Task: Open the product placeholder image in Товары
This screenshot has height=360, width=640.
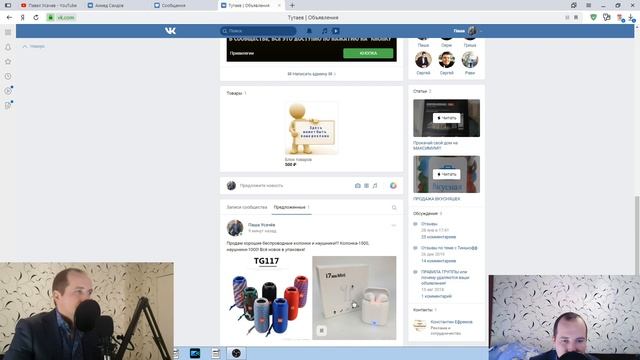Action: [311, 129]
